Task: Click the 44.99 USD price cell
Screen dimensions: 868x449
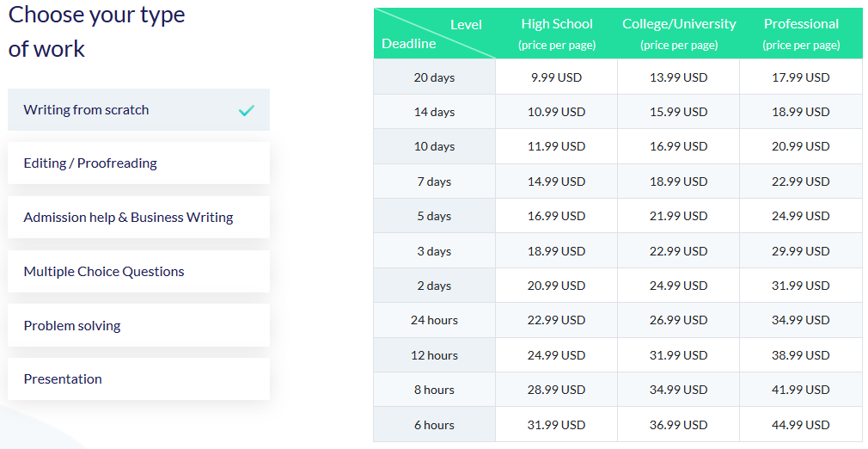Action: coord(801,425)
